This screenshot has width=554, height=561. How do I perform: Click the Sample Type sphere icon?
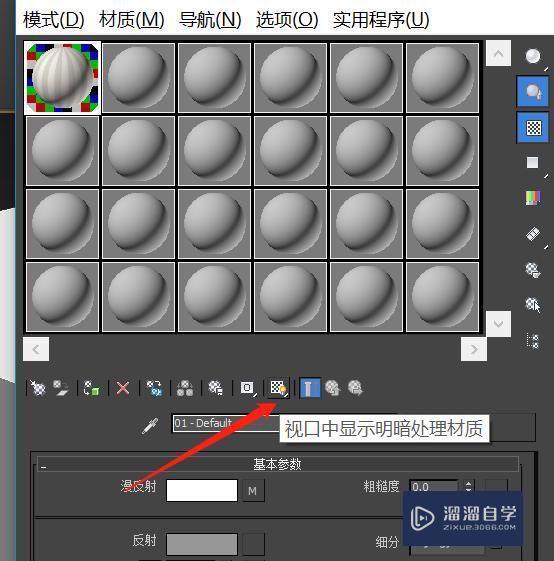tap(533, 57)
